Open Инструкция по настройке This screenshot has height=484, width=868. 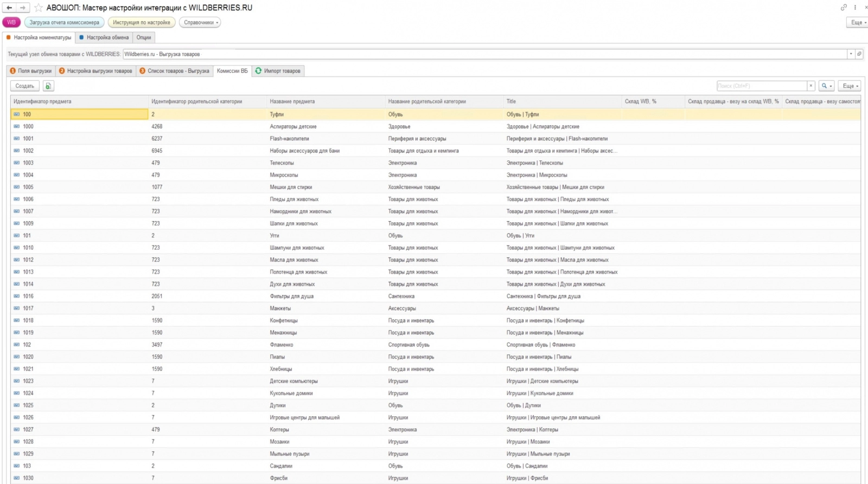(142, 22)
